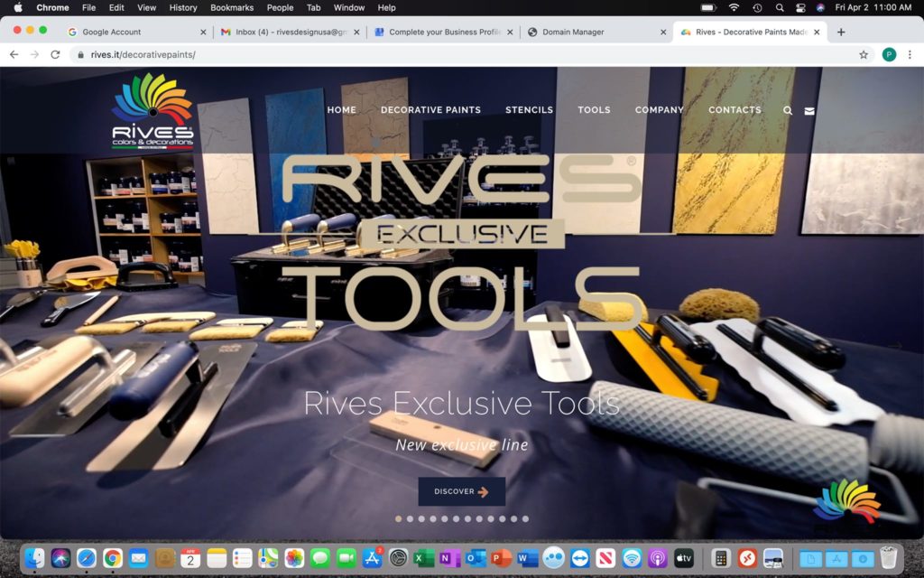Bookmark this page with the star icon

[x=864, y=55]
